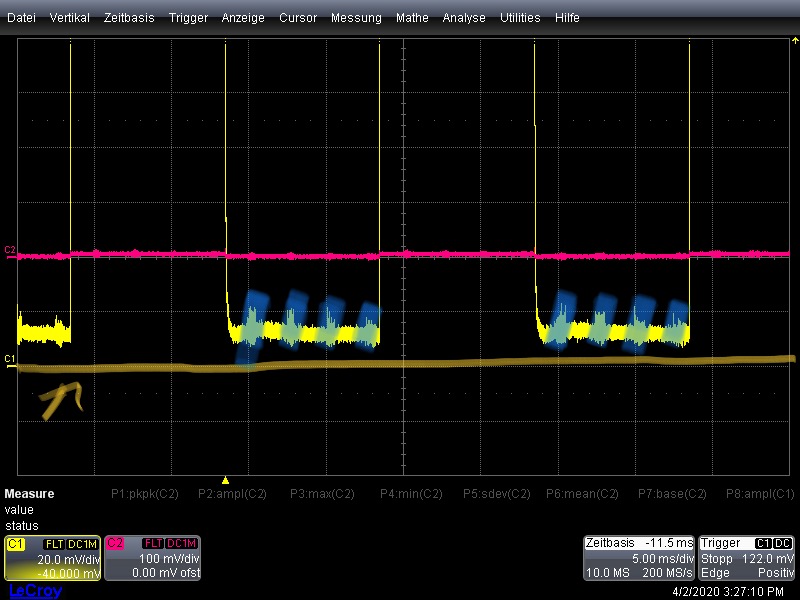Select the P2:ampl(C2) measurement column
800x600 pixels.
[x=232, y=494]
